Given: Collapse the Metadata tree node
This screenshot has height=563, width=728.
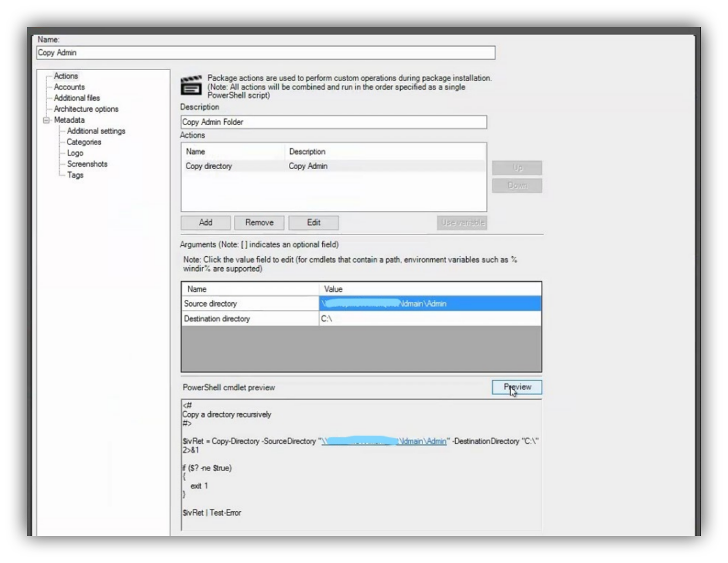Looking at the screenshot, I should pos(46,120).
